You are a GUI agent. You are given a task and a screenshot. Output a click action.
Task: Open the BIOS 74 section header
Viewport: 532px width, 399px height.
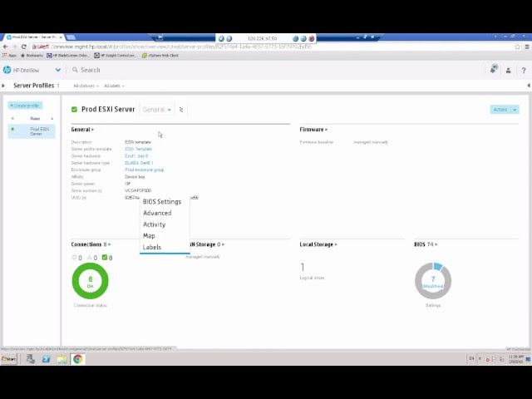coord(426,244)
